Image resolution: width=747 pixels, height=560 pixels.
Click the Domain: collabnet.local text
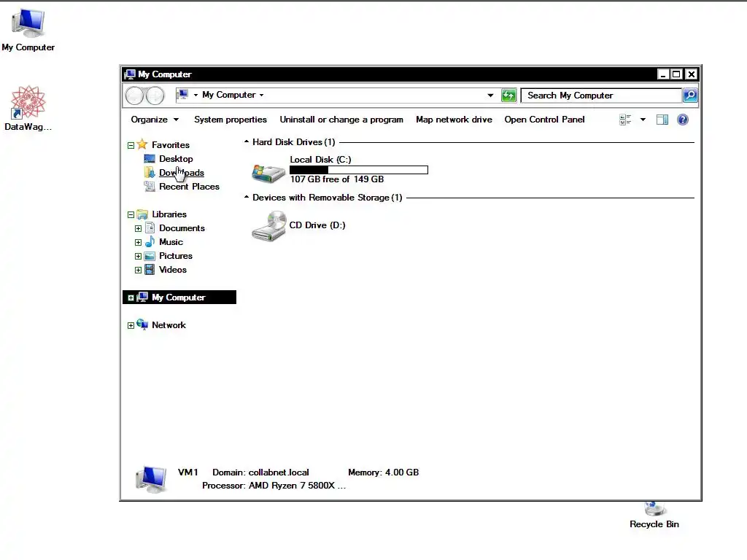pos(260,472)
